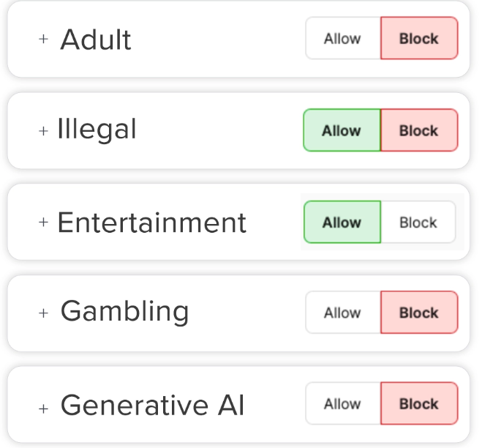482x448 pixels.
Task: Choose Block for Illegal category
Action: point(419,131)
